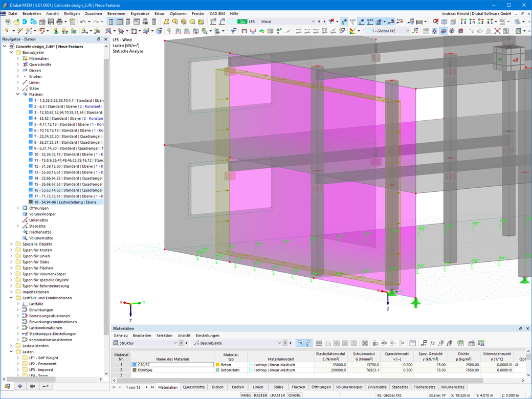This screenshot has height=399, width=532.
Task: Open the Ergebnisse menu
Action: 140,14
